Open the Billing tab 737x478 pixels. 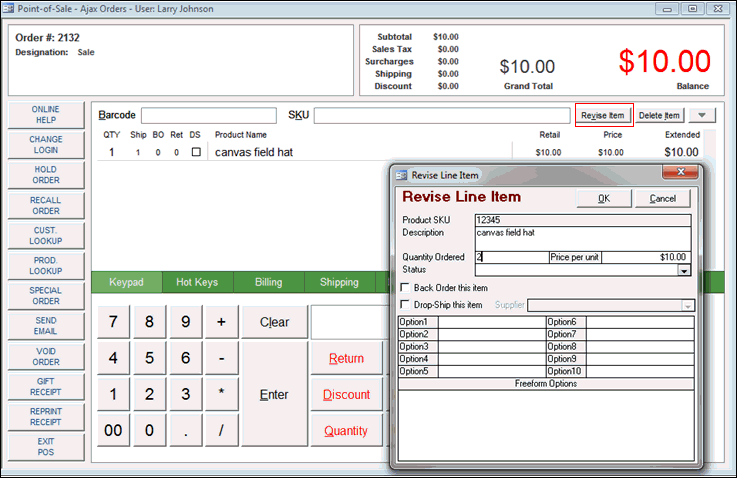coord(266,282)
